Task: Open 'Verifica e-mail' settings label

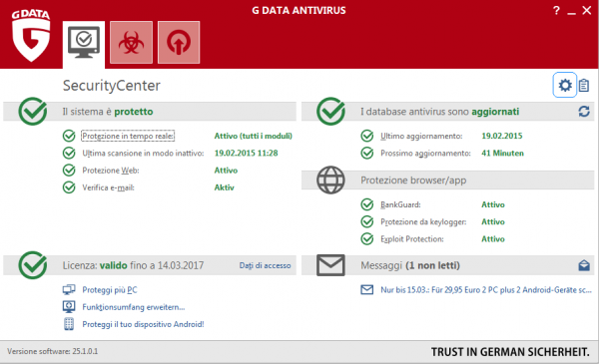Action: tap(108, 187)
